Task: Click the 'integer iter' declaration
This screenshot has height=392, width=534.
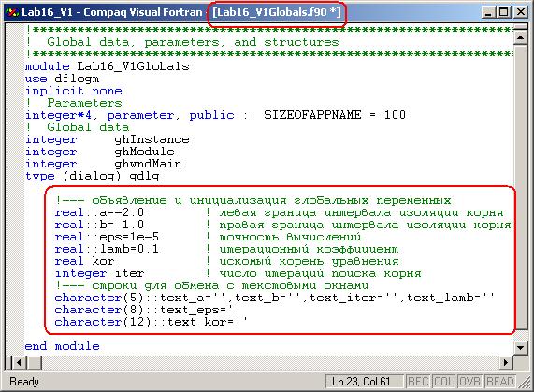Action: [99, 273]
